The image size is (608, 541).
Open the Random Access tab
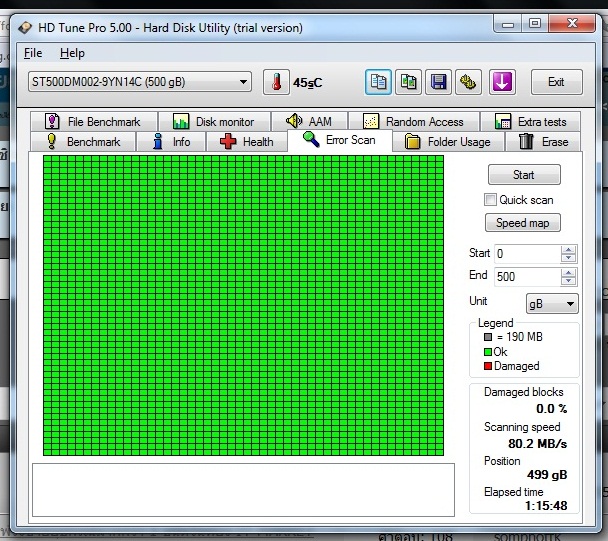click(413, 122)
